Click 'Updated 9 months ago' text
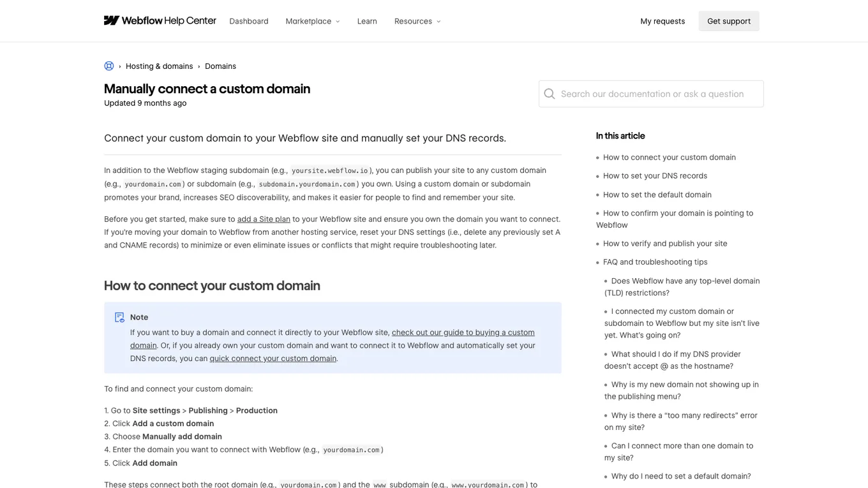This screenshot has width=868, height=488. click(146, 103)
